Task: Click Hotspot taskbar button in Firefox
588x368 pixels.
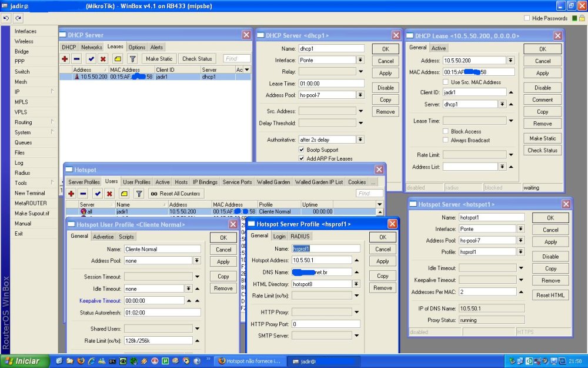Action: coord(250,362)
